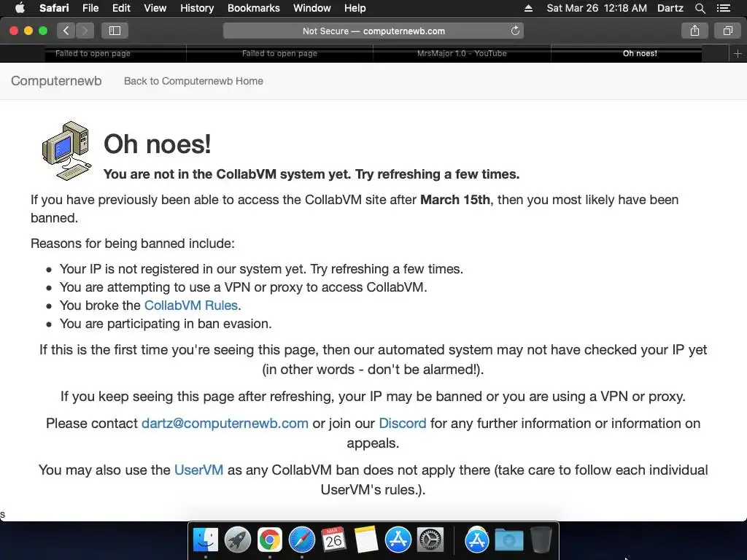747x560 pixels.
Task: Add a new tab with plus button
Action: click(x=738, y=54)
